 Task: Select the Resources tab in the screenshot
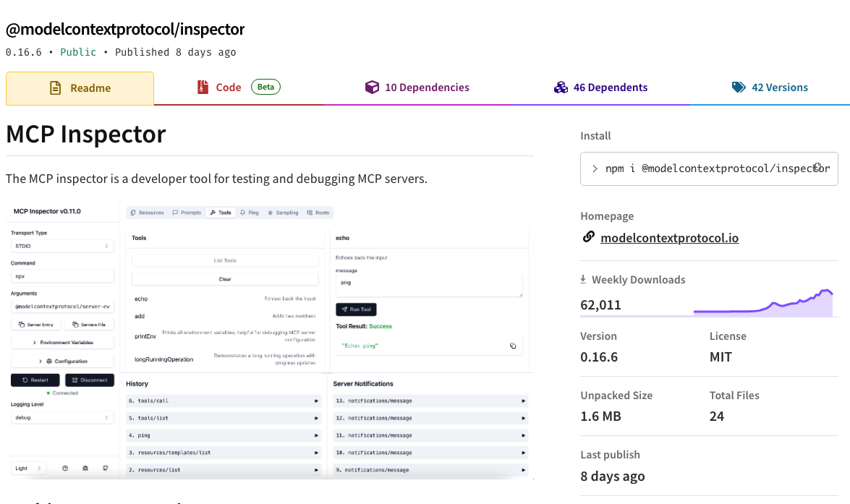click(148, 213)
